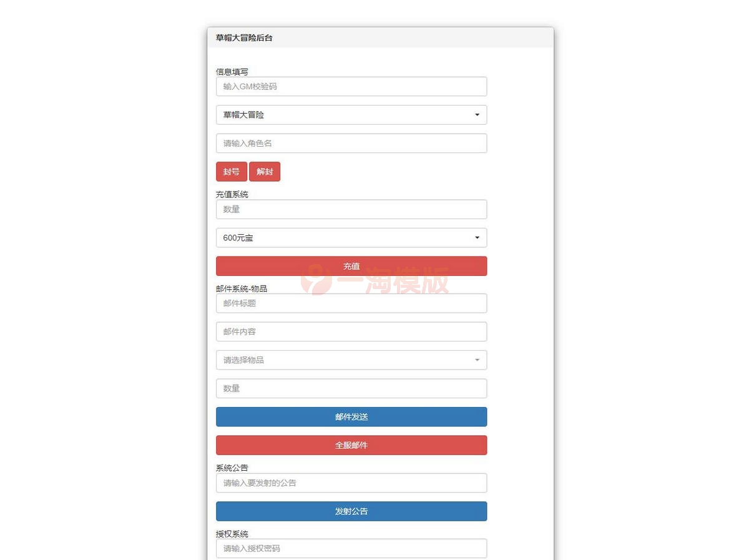Click the caret arrow of the 600元宝 select
The width and height of the screenshot is (749, 560).
[477, 238]
